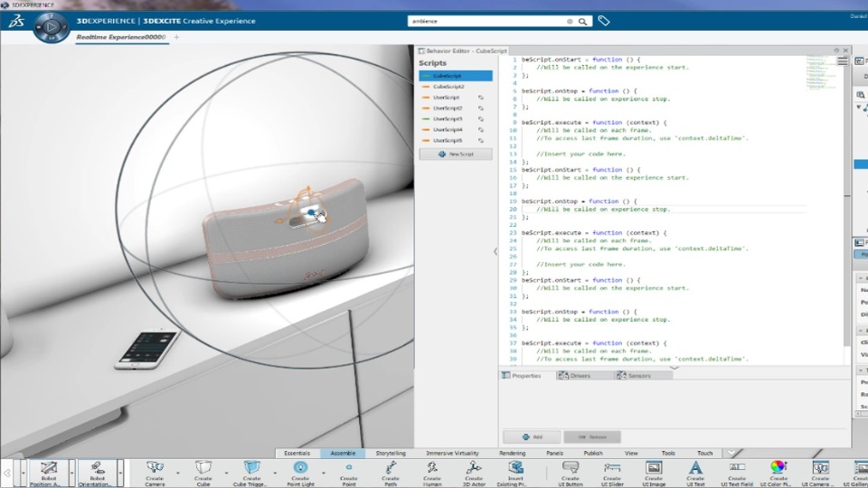Select the Create Cube tool
This screenshot has width=868, height=488.
tap(203, 468)
